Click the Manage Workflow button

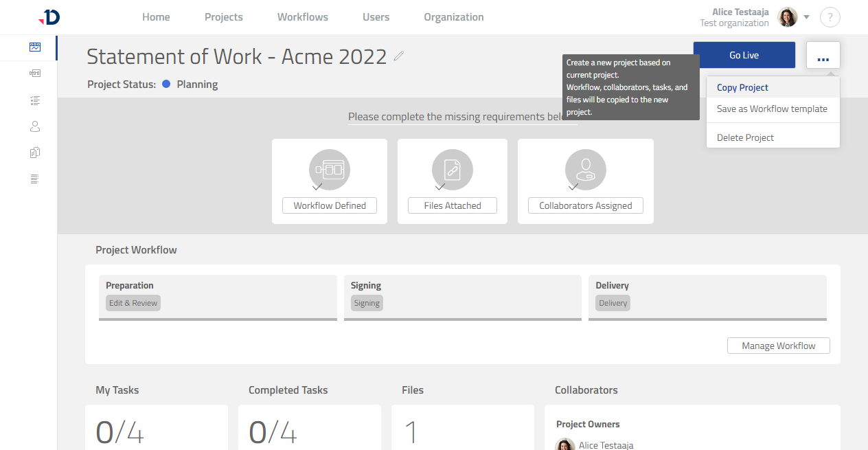point(778,346)
